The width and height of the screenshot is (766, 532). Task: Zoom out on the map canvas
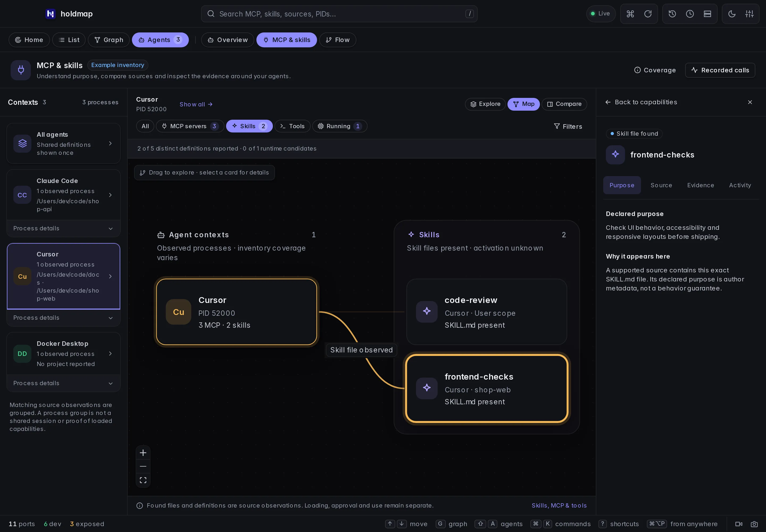143,466
